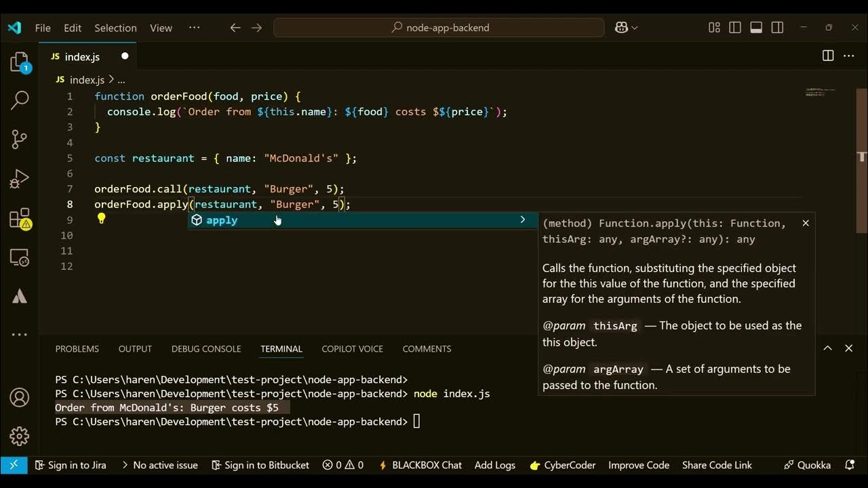Open BLACKBOX Chat from status bar

420,465
